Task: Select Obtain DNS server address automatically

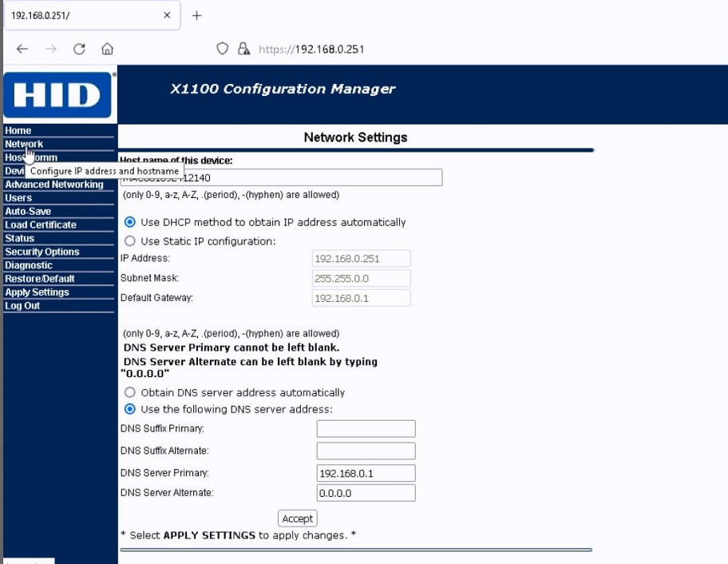Action: pyautogui.click(x=130, y=392)
